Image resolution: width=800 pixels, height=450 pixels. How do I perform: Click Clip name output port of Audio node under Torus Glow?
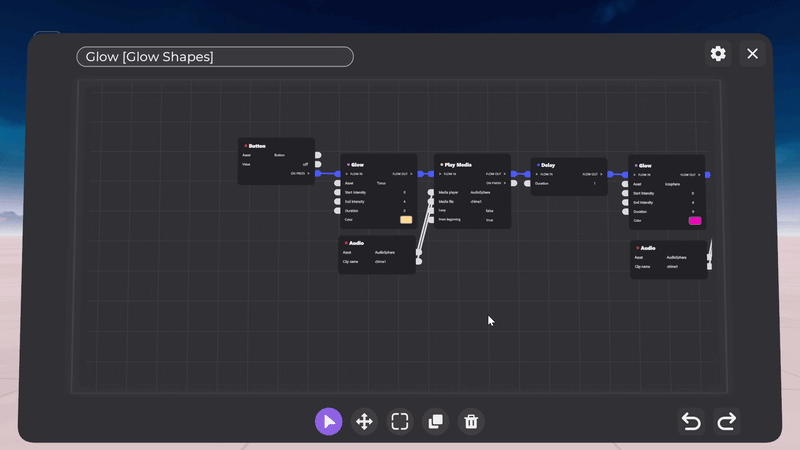(419, 262)
